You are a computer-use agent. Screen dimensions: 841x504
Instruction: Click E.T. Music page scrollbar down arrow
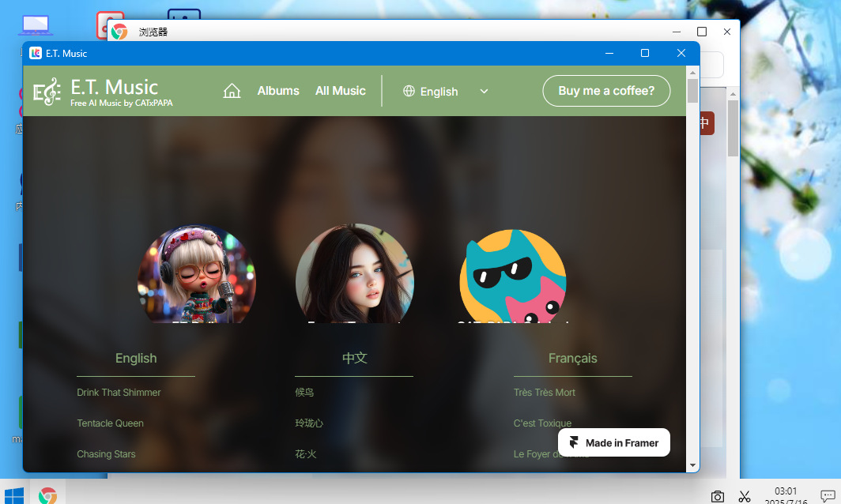[x=692, y=465]
